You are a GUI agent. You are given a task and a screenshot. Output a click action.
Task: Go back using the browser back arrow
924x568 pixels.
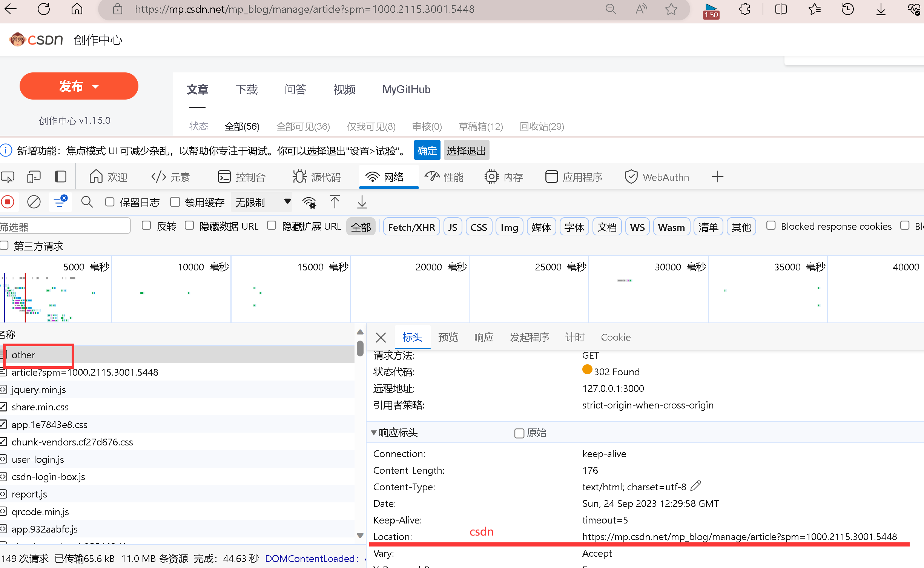[11, 9]
